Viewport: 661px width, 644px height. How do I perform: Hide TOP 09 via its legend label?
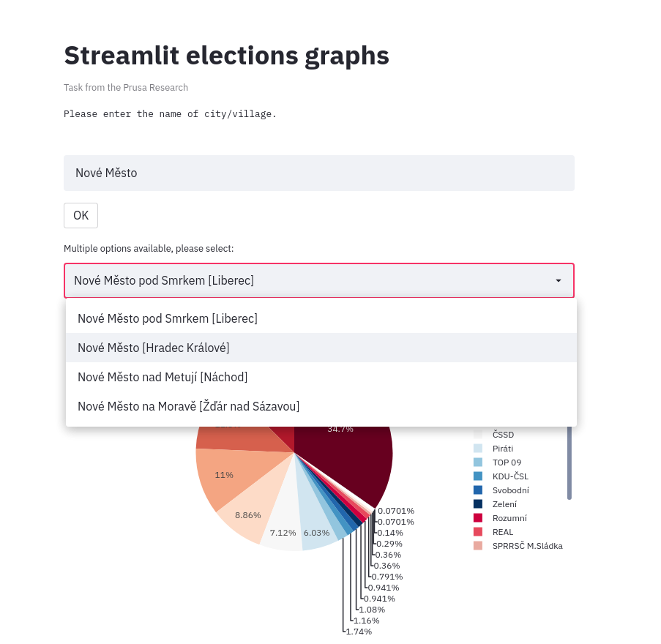coord(507,463)
